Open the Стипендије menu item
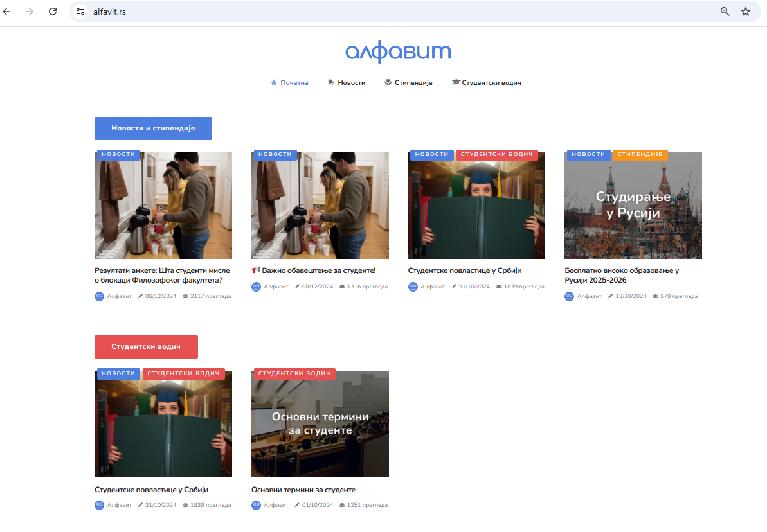This screenshot has height=532, width=767. pos(408,83)
